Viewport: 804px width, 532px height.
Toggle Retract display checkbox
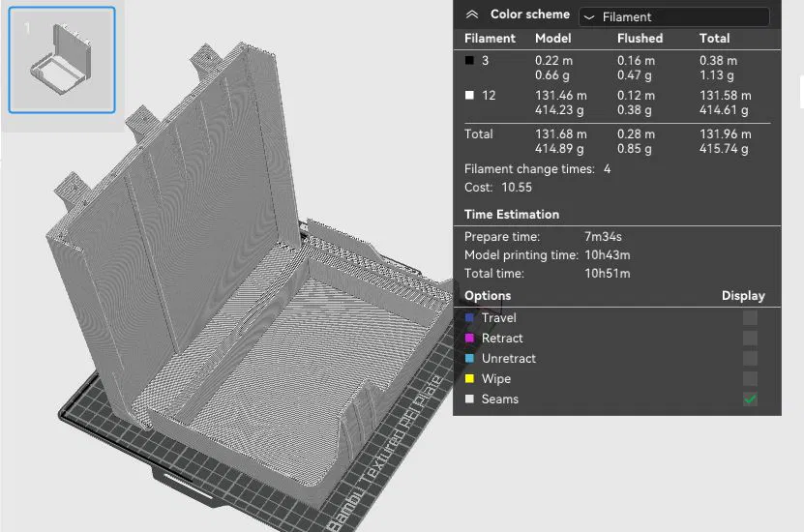coord(750,339)
